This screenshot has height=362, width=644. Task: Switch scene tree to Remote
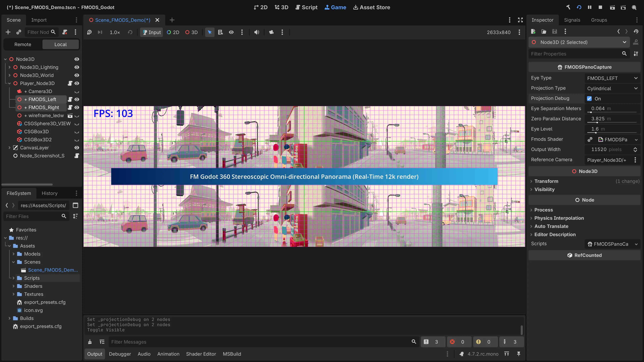click(x=23, y=44)
